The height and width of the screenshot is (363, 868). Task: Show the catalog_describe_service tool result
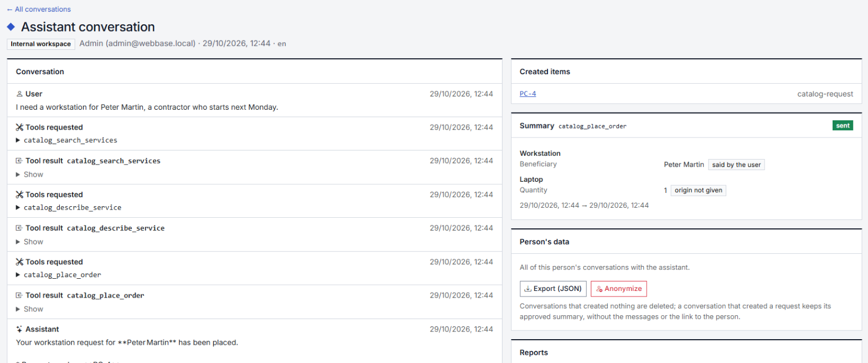[x=30, y=242]
